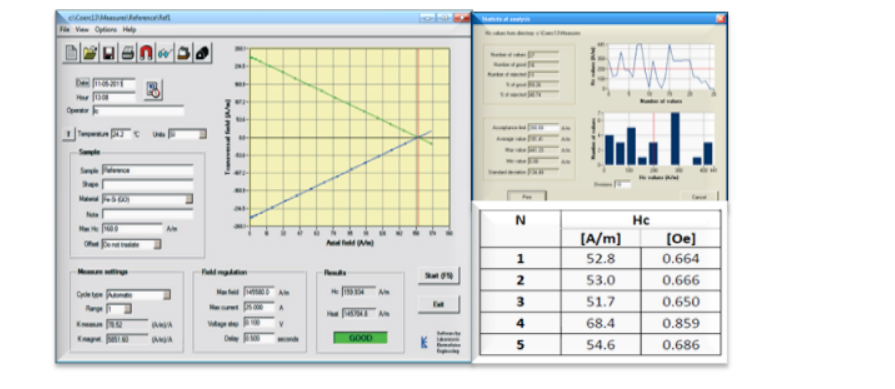Screen dimensions: 895x389
Task: Open a file with the folder icon
Action: tap(90, 53)
